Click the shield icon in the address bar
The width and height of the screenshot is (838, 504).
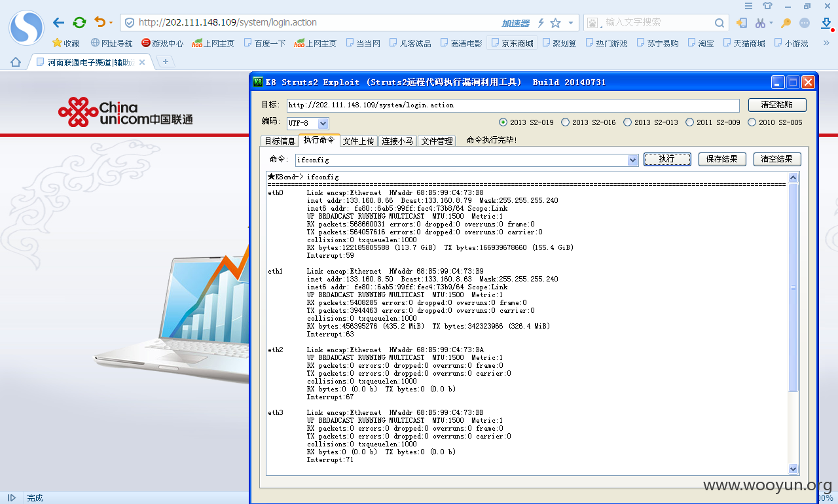click(x=130, y=23)
